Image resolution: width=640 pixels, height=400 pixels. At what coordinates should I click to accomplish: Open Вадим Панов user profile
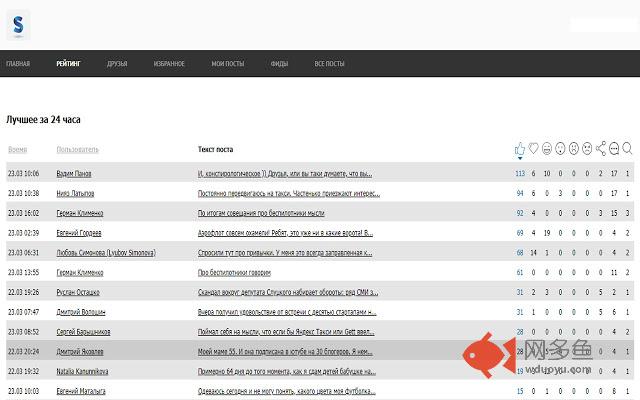click(x=74, y=173)
